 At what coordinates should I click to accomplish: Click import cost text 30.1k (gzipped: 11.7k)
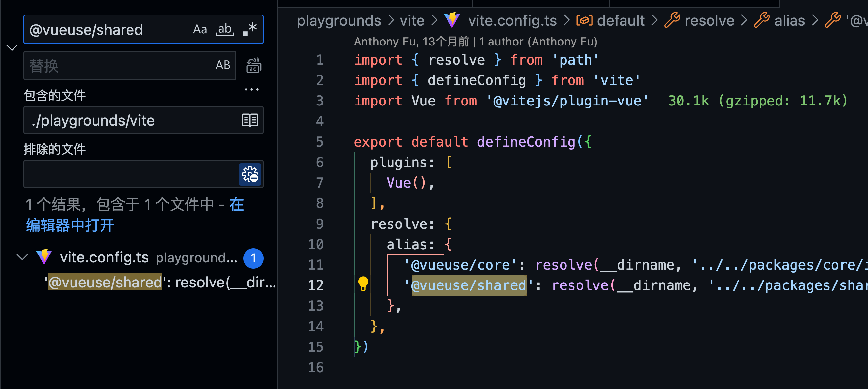pos(758,101)
